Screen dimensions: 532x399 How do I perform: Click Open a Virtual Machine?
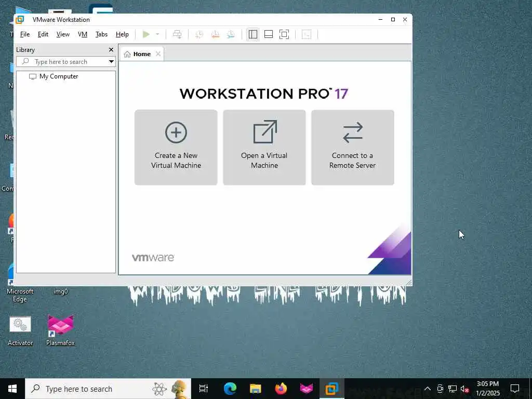click(264, 147)
